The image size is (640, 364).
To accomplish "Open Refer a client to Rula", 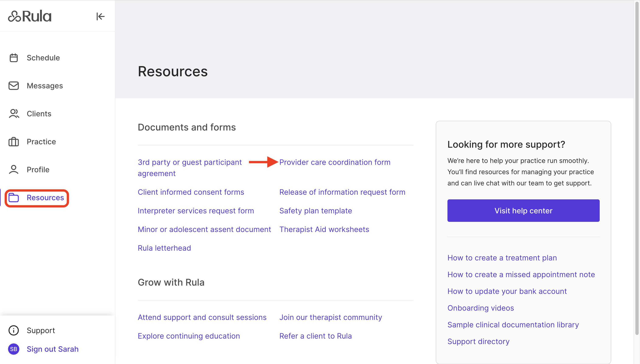I will 316,336.
